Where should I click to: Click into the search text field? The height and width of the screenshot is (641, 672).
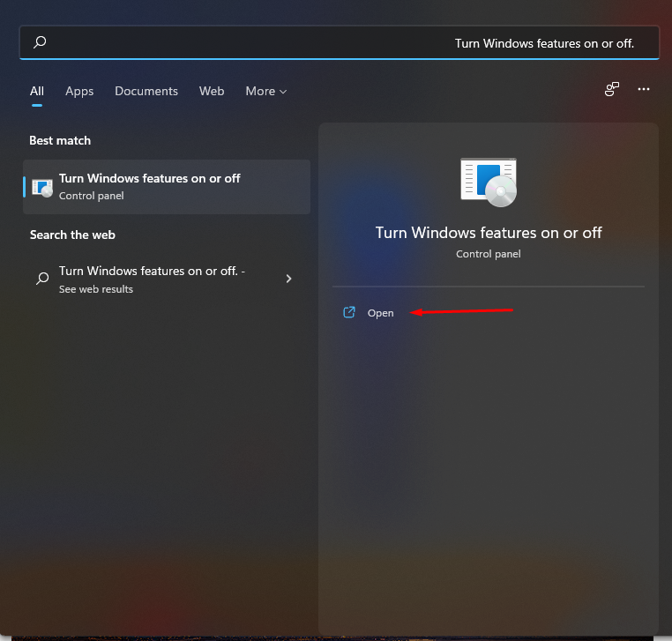(340, 42)
